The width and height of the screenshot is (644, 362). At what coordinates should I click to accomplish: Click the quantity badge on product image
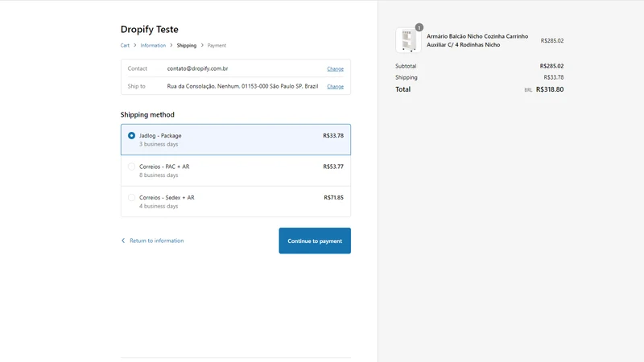coord(419,27)
